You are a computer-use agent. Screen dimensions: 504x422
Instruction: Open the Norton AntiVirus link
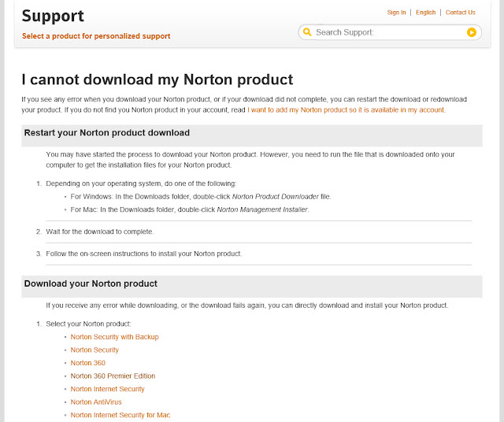pos(96,402)
